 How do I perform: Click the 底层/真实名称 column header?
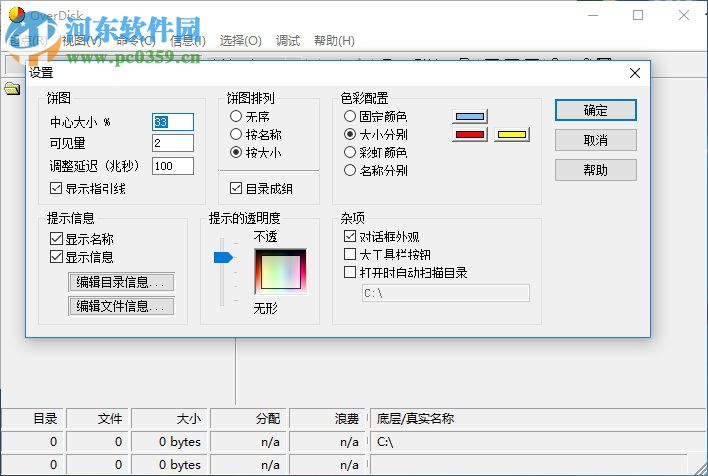(538, 419)
